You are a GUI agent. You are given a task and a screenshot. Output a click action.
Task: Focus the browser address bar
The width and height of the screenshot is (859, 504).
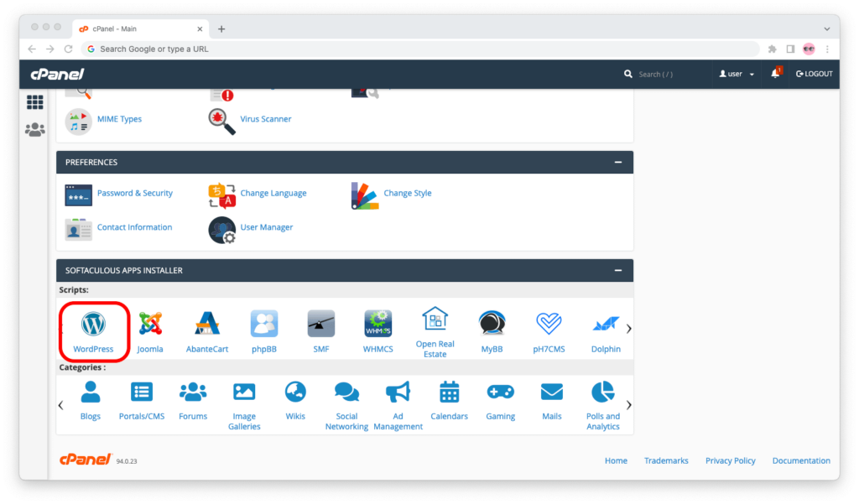[x=420, y=49]
